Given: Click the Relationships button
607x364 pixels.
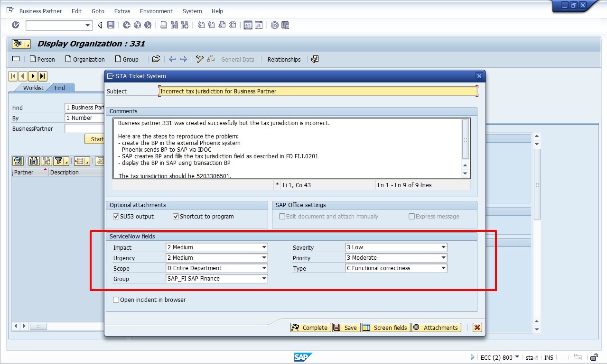Looking at the screenshot, I should click(x=284, y=59).
